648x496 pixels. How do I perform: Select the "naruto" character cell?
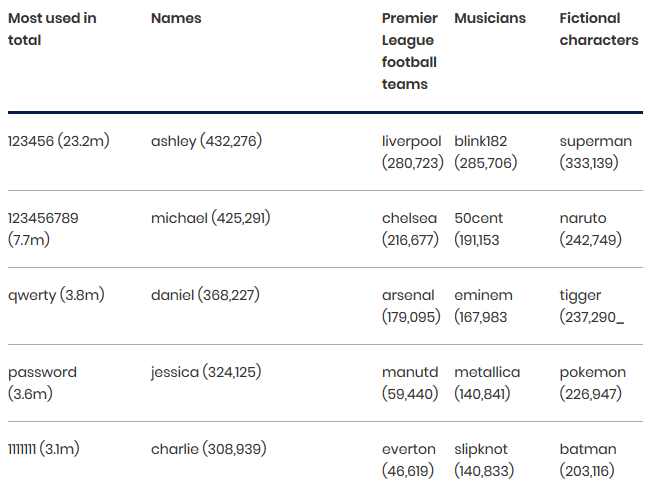click(590, 229)
